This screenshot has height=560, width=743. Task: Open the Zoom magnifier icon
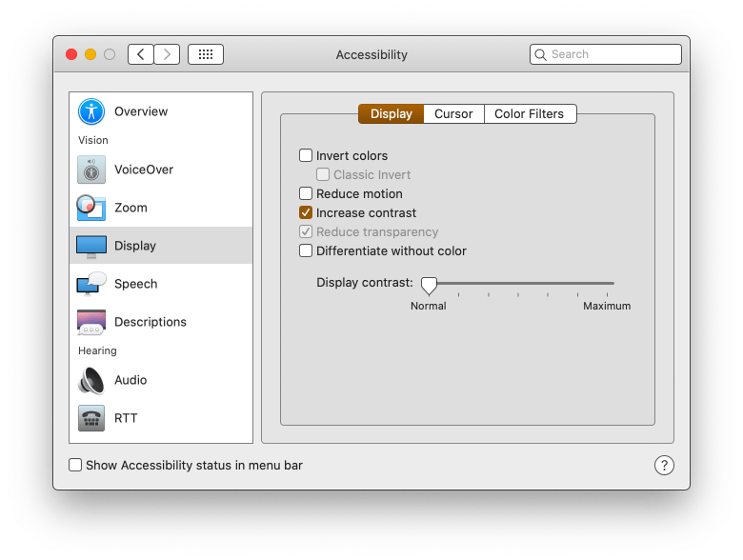coord(91,208)
